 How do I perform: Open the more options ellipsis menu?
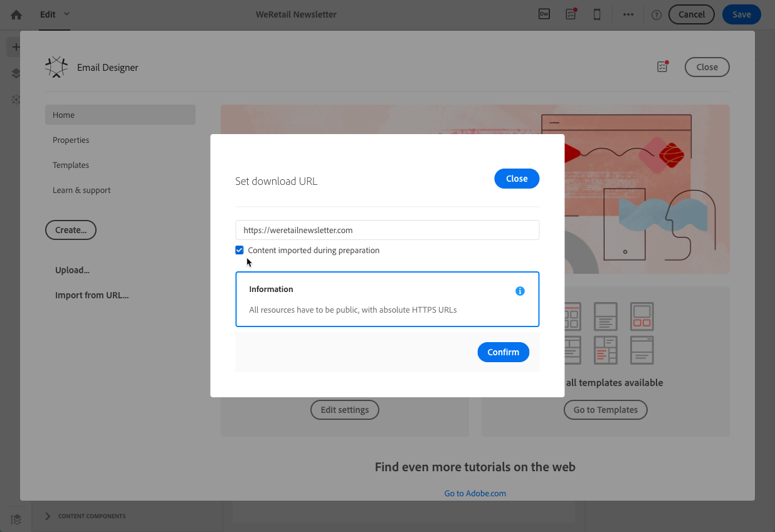click(x=628, y=14)
